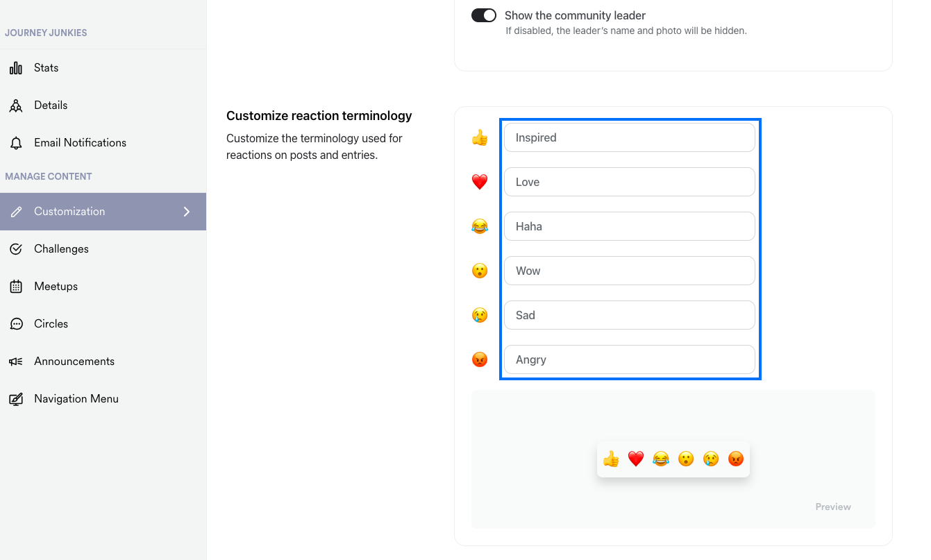Click the angry emoji in preview bar
The image size is (931, 560).
pos(736,459)
